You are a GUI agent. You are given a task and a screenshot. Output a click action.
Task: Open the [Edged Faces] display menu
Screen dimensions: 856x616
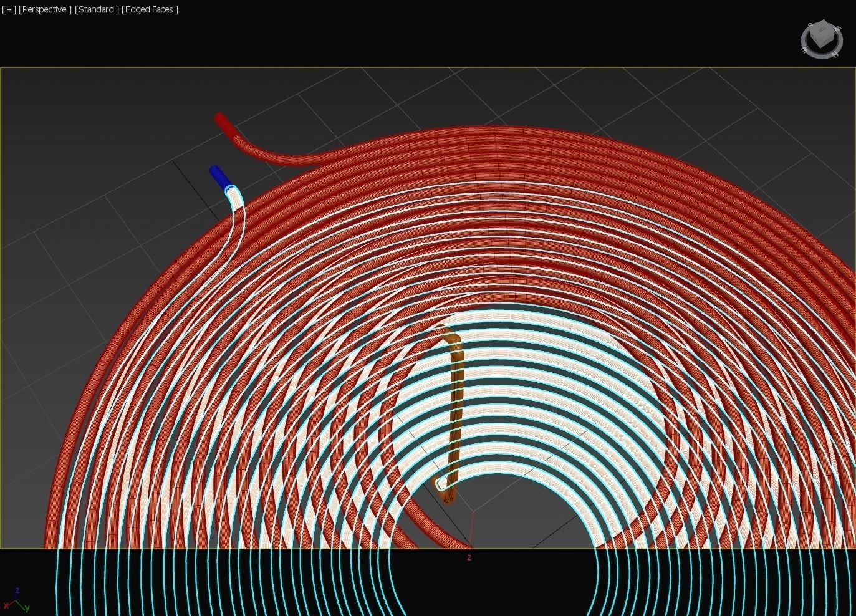click(x=150, y=9)
